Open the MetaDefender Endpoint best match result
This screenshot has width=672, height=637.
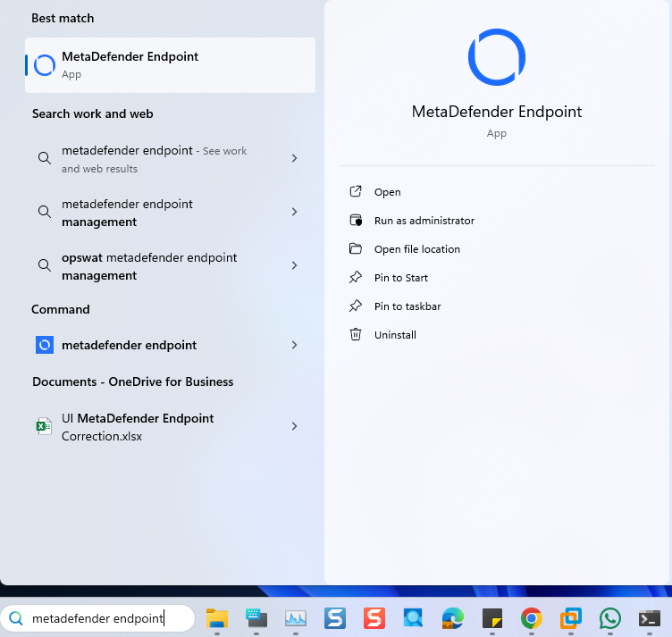tap(170, 65)
